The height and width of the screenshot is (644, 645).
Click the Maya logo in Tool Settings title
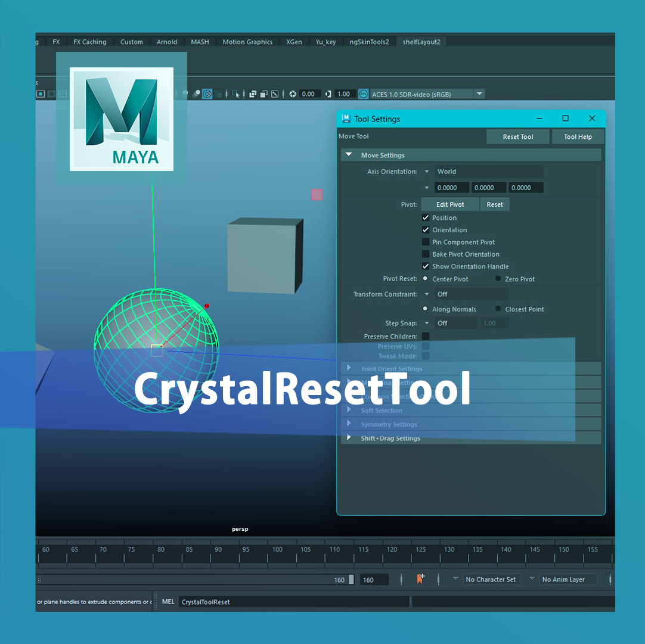point(346,119)
